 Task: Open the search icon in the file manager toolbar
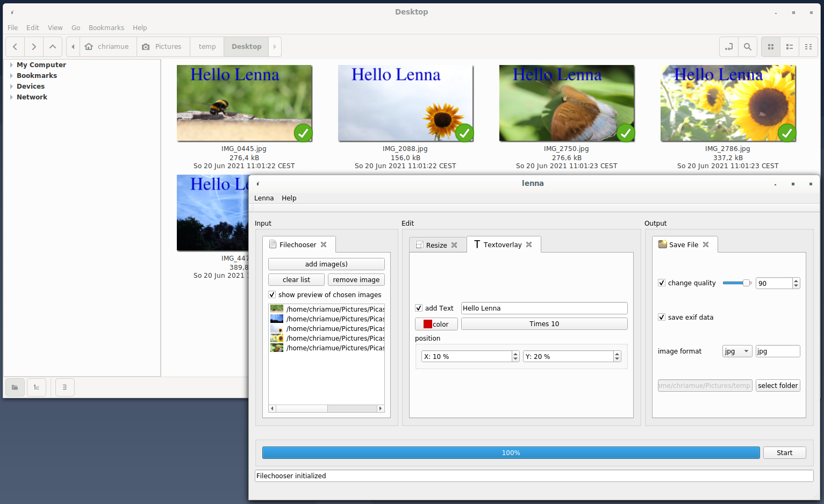pyautogui.click(x=747, y=47)
